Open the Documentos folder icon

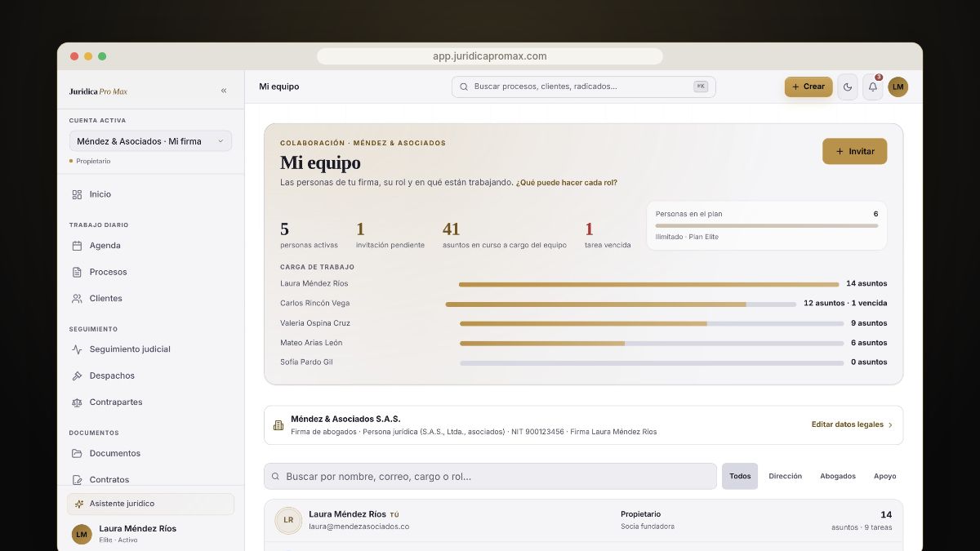pyautogui.click(x=77, y=453)
